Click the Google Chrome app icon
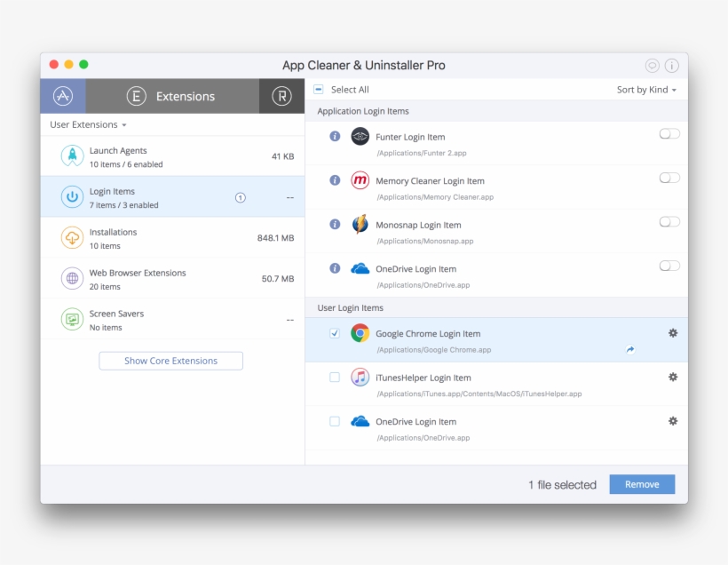The image size is (728, 565). tap(360, 333)
